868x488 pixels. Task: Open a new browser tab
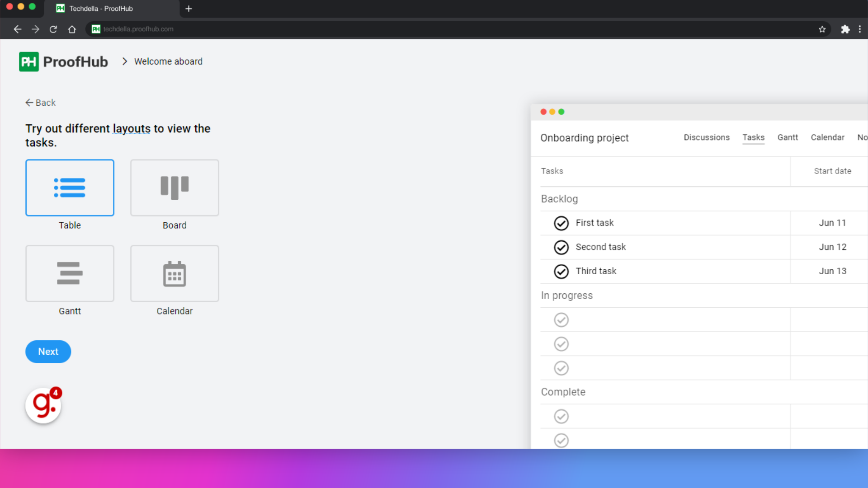pyautogui.click(x=189, y=9)
